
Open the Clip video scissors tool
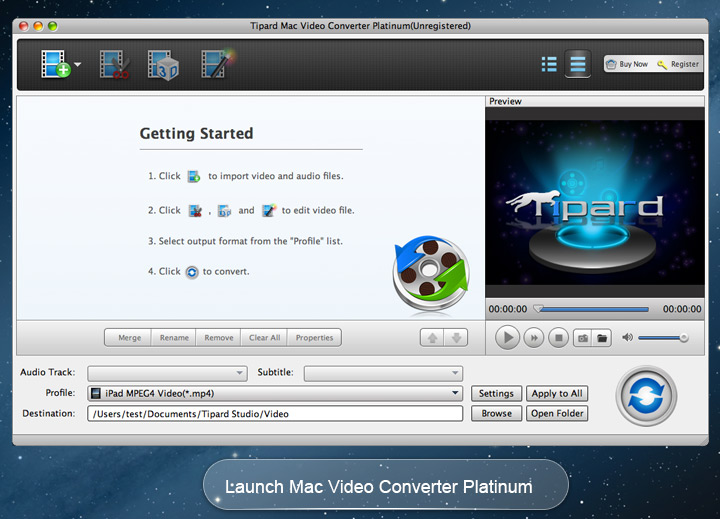(x=114, y=64)
